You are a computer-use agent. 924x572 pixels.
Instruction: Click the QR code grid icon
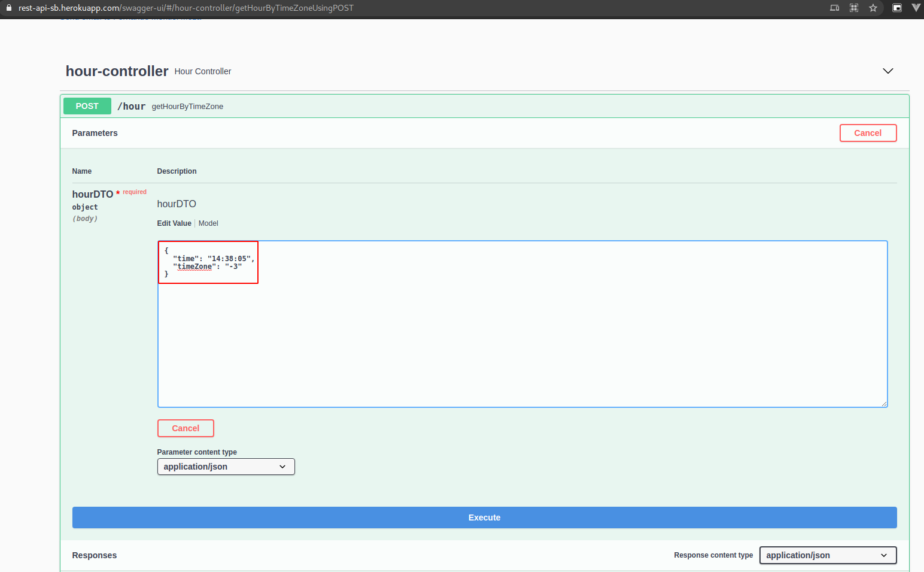(x=854, y=8)
